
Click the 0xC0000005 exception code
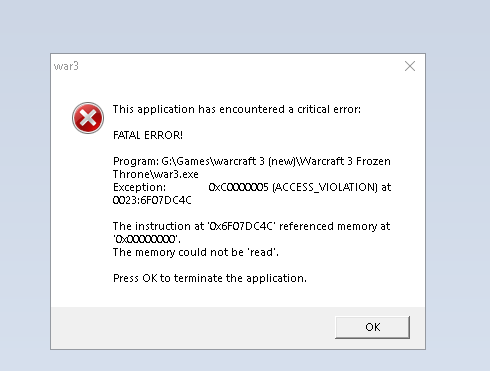coord(238,187)
